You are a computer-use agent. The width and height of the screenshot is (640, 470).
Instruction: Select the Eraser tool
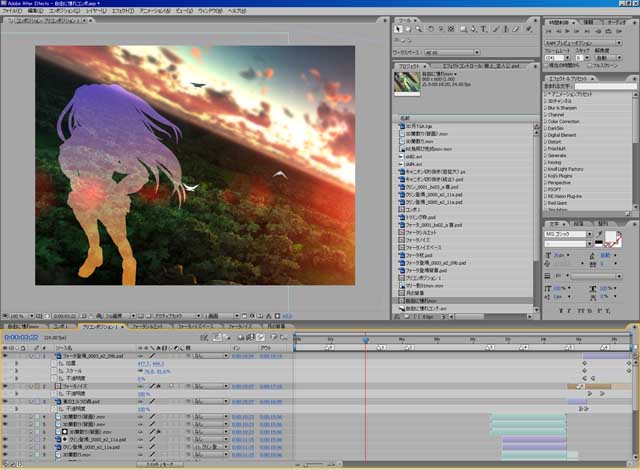(516, 29)
